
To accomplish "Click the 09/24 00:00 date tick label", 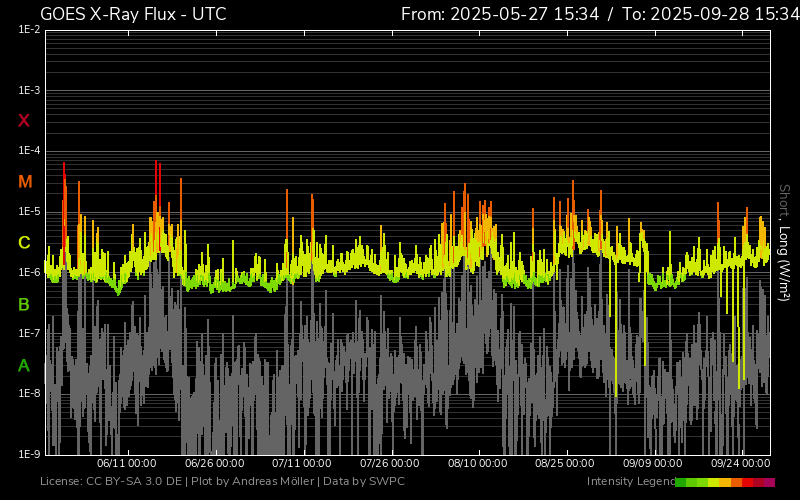I will [741, 463].
